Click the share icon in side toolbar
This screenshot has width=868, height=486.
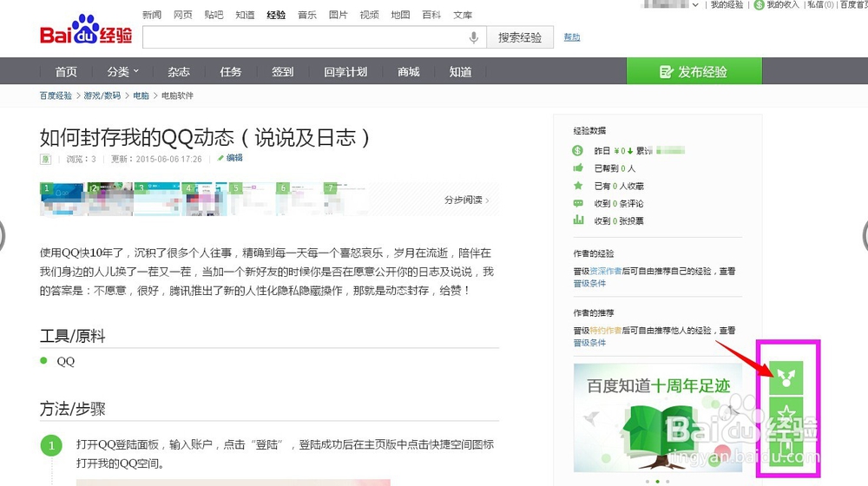(x=786, y=378)
